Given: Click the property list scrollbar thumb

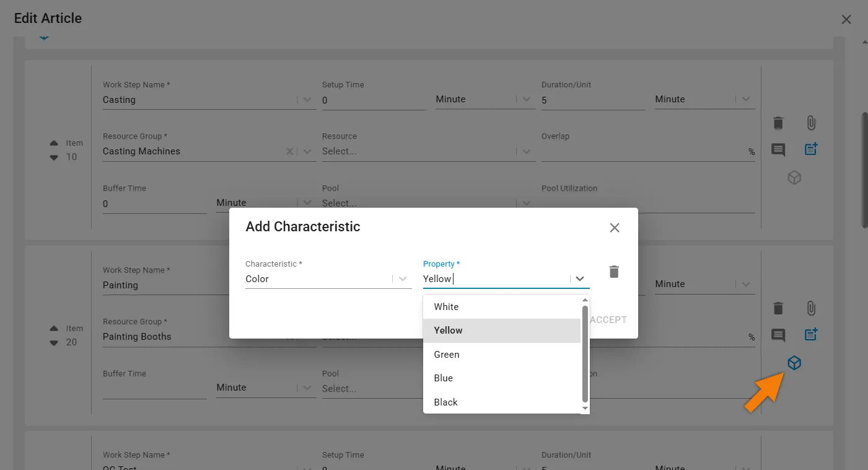Looking at the screenshot, I should (585, 353).
